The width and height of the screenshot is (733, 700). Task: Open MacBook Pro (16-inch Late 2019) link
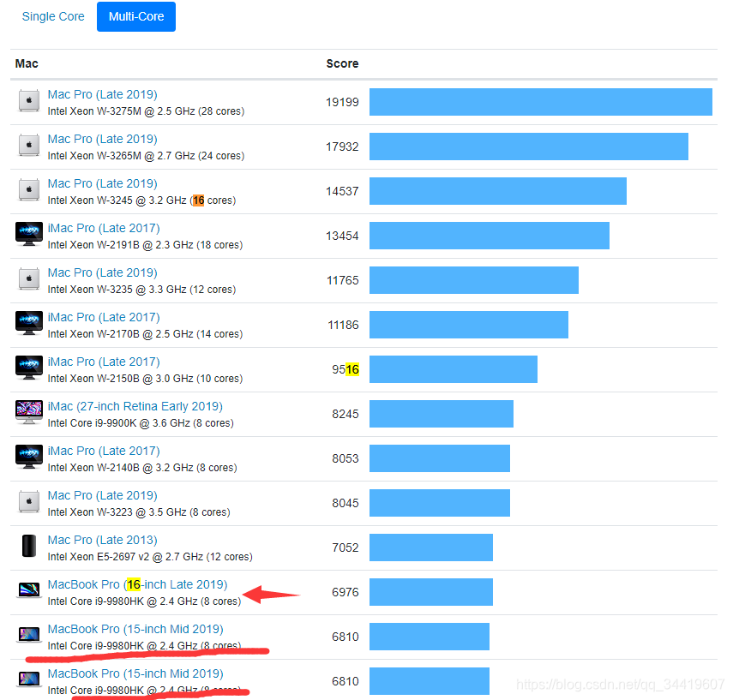pyautogui.click(x=137, y=584)
